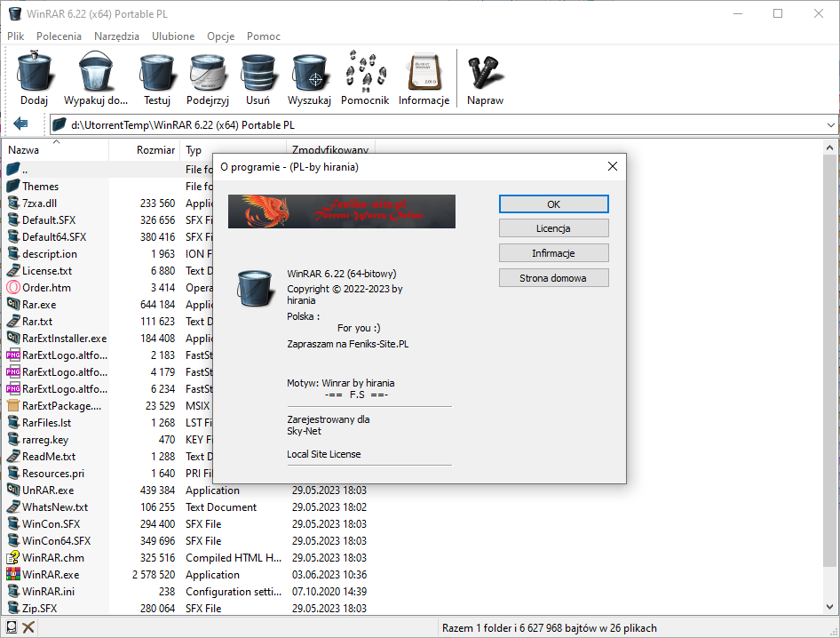Select the WinRAR.ini file name

click(48, 592)
